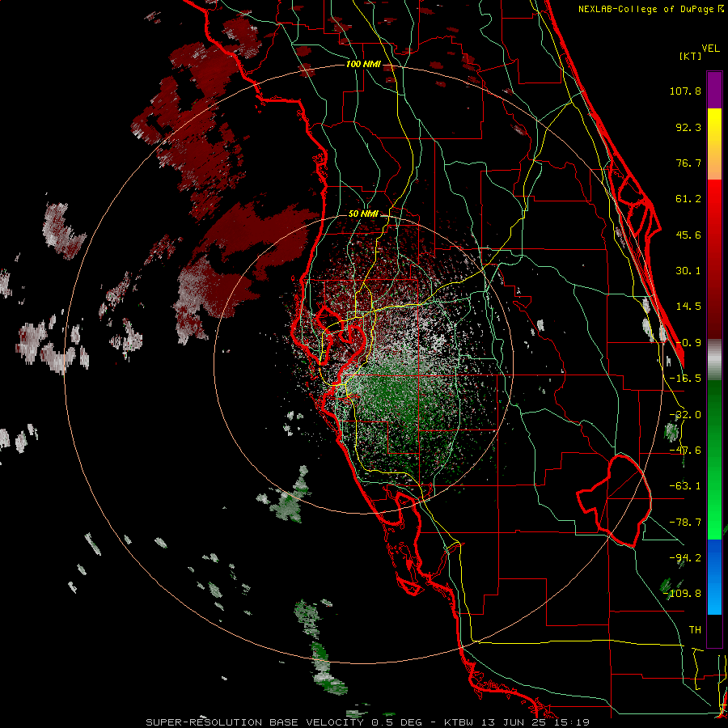This screenshot has width=728, height=728.
Task: Pick the purple segment of the color bar
Action: (x=714, y=90)
